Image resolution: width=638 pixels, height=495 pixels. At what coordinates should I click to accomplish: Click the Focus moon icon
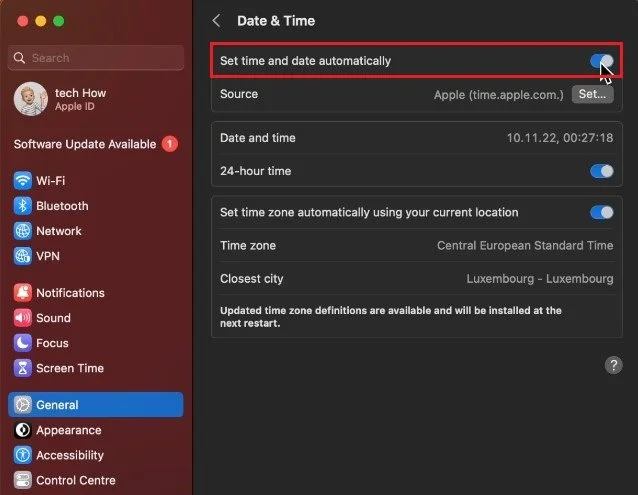point(23,343)
